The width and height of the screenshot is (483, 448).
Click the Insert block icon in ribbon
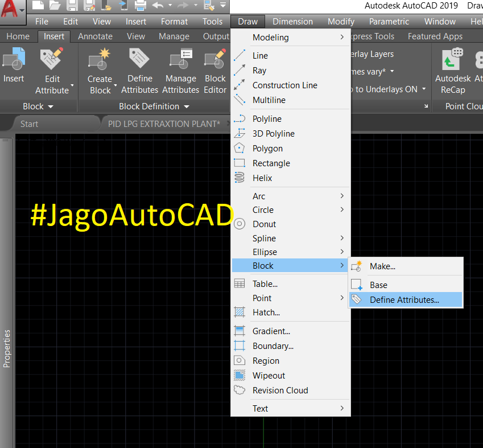(14, 65)
